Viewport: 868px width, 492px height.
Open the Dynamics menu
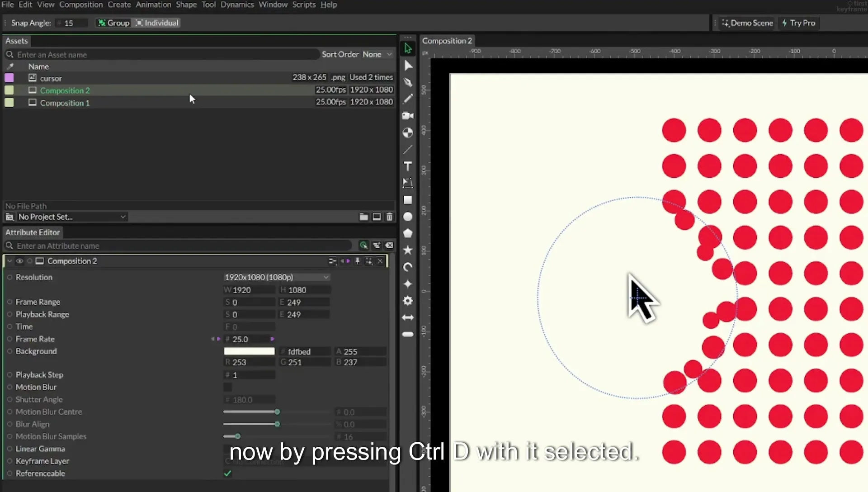(x=237, y=5)
